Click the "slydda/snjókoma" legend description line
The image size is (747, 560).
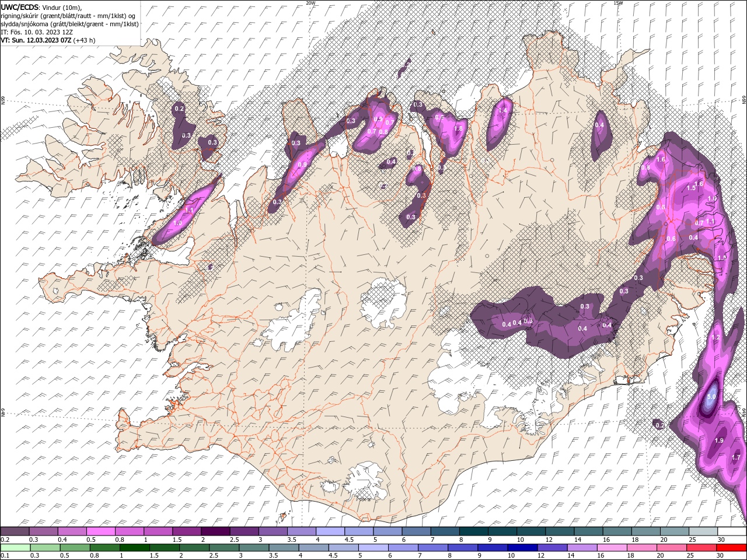click(x=69, y=24)
